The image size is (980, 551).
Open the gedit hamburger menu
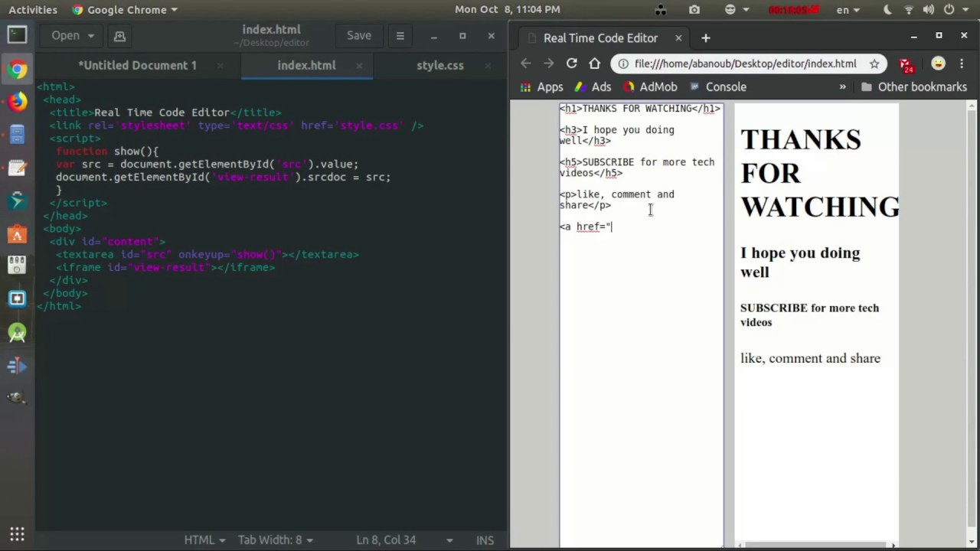(400, 36)
